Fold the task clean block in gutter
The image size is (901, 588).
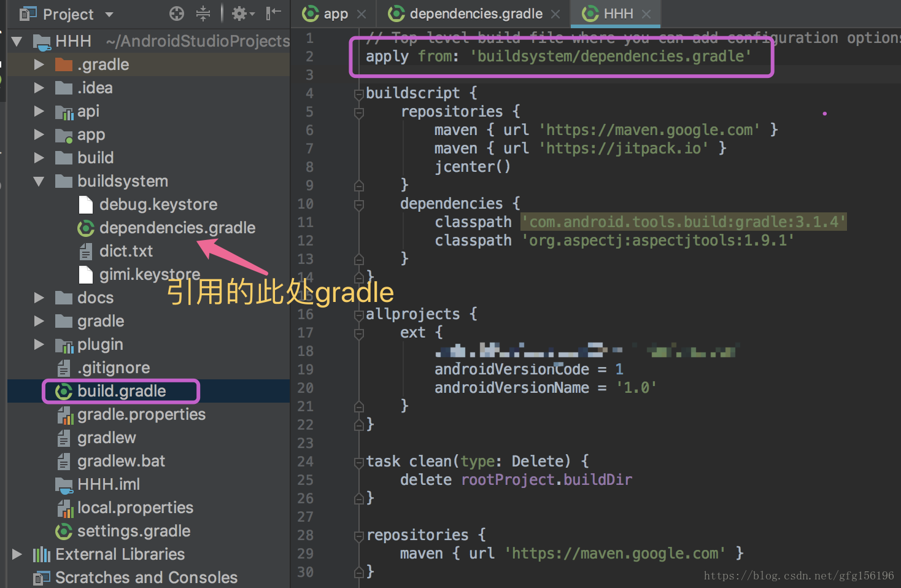tap(359, 462)
